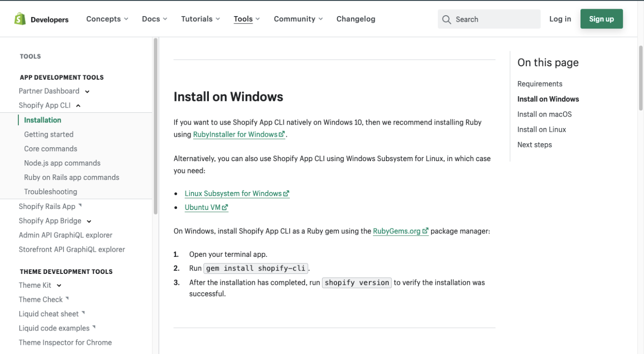Click the search magnifying glass icon
Image resolution: width=644 pixels, height=354 pixels.
[x=446, y=19]
